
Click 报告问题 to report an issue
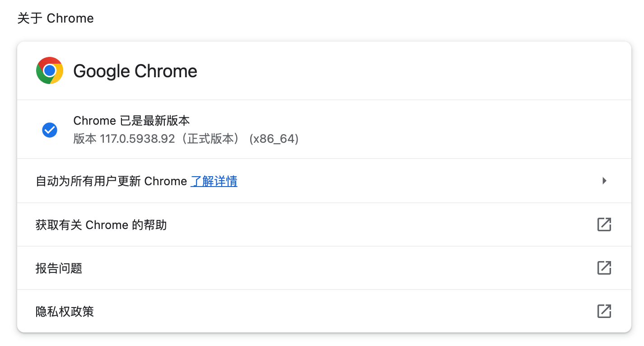(59, 268)
